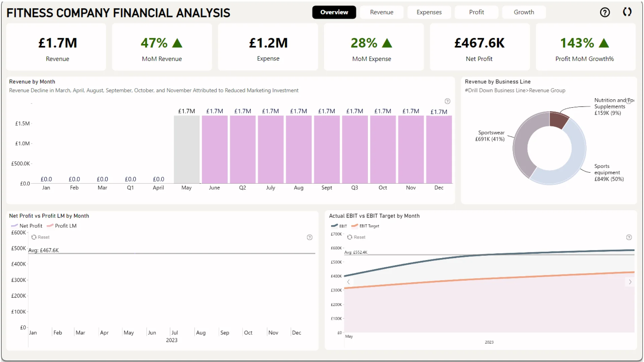Open the Expenses tab

pos(429,12)
